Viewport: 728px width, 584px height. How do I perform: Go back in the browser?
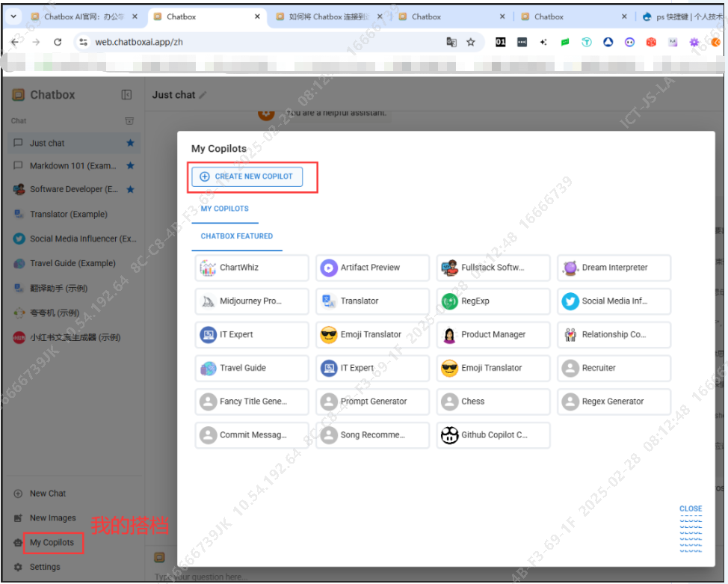(x=15, y=42)
